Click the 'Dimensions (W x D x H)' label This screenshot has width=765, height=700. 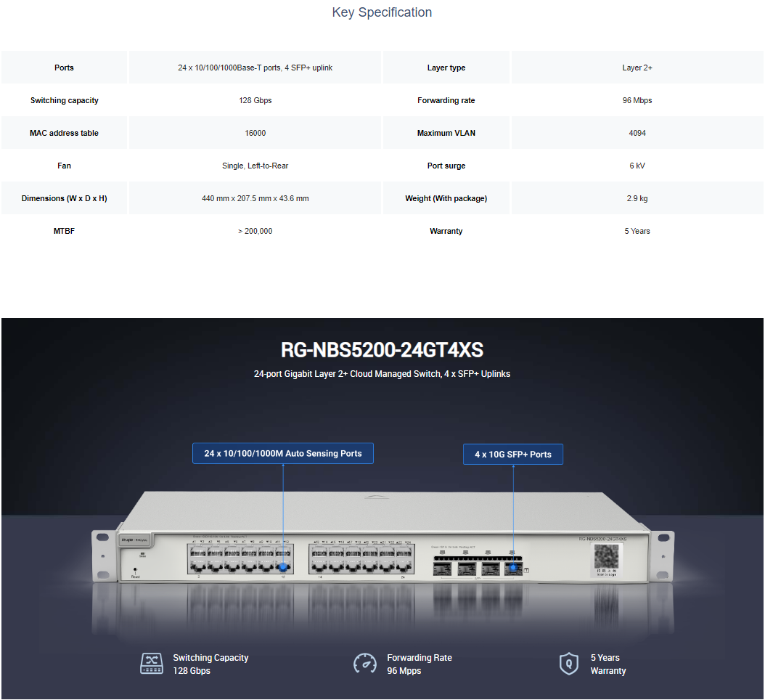pyautogui.click(x=64, y=199)
